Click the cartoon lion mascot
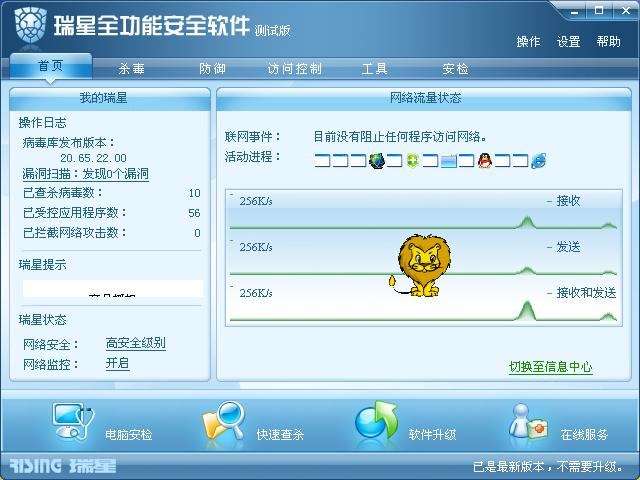Screen dimensions: 640x480 420,265
